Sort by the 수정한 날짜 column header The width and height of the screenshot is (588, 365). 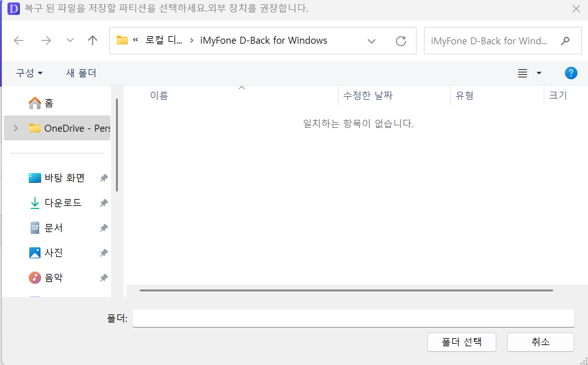pos(395,95)
